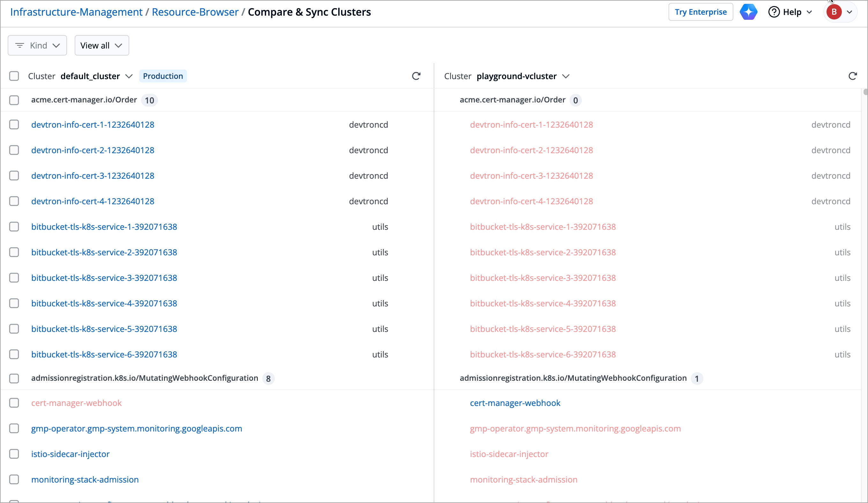Open the Kind filter menu

click(37, 45)
